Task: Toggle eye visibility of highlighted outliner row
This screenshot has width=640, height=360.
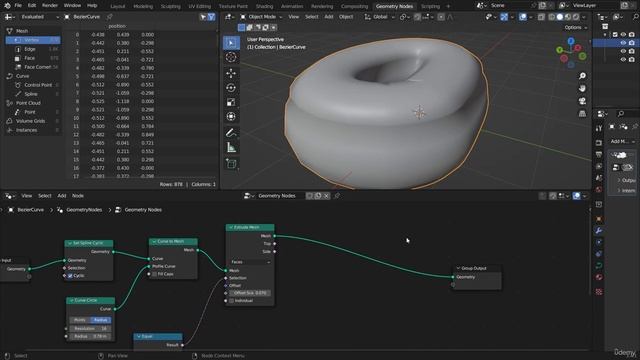Action: (x=623, y=43)
